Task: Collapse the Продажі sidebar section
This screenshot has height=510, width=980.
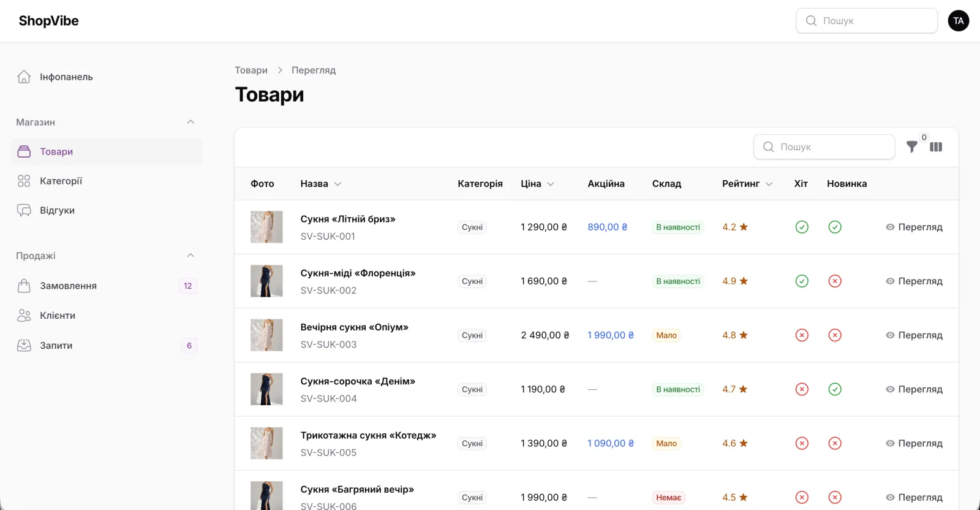Action: click(190, 256)
